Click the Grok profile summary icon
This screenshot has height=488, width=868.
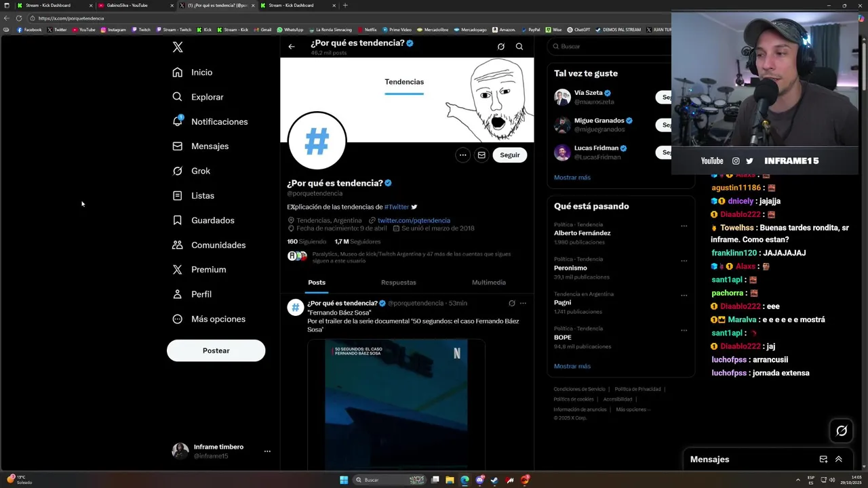pyautogui.click(x=500, y=47)
